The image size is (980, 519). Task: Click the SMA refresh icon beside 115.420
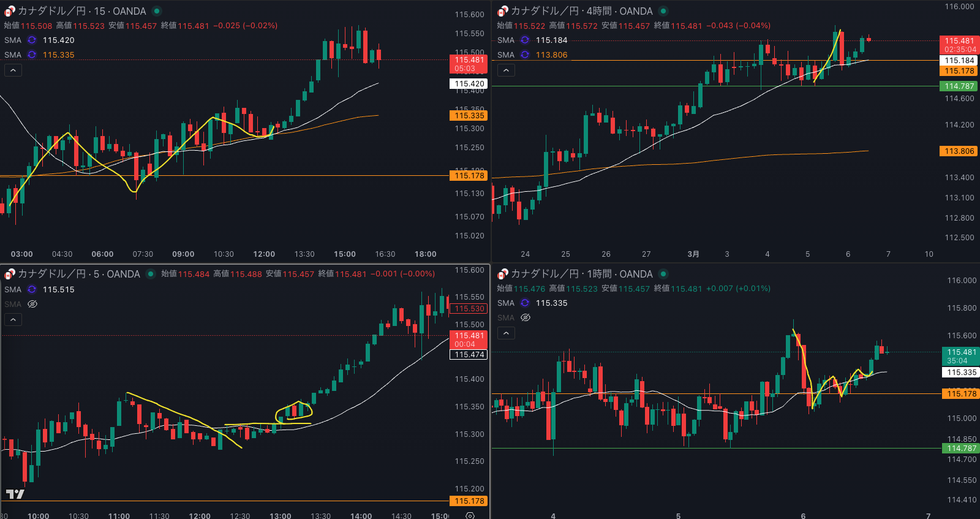click(32, 40)
